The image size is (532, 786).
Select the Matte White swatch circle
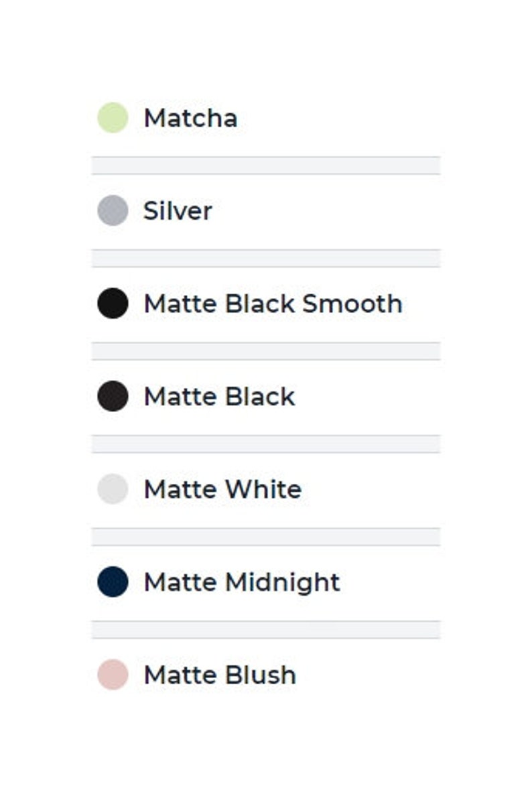(x=113, y=488)
